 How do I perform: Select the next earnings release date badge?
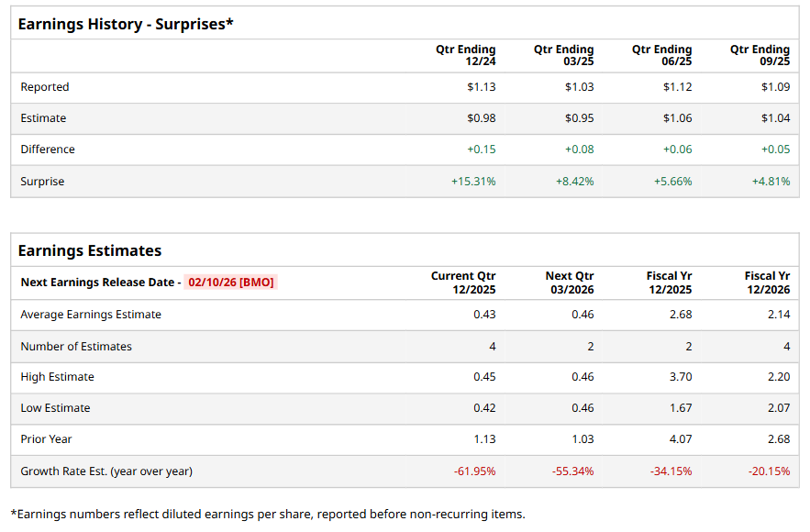230,283
